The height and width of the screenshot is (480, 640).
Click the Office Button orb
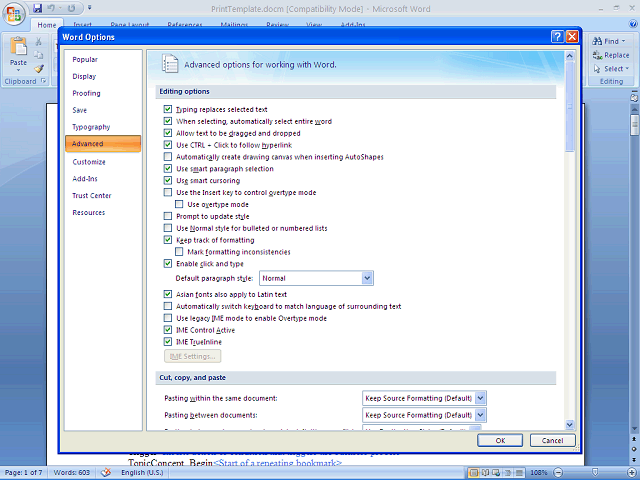pos(14,14)
